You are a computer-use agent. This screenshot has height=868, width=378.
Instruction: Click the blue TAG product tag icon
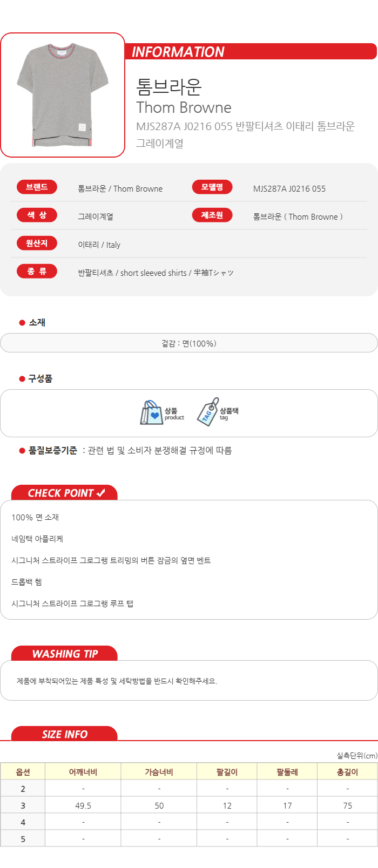[x=208, y=412]
